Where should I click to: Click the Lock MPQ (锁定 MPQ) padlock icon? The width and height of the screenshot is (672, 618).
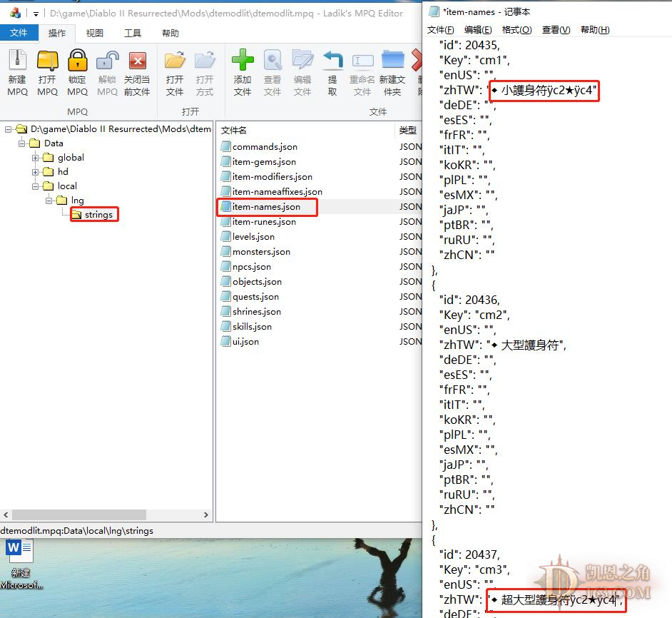(78, 60)
